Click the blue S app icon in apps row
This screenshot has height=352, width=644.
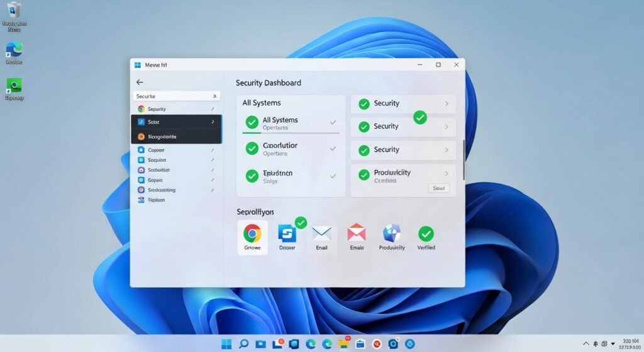tap(287, 234)
